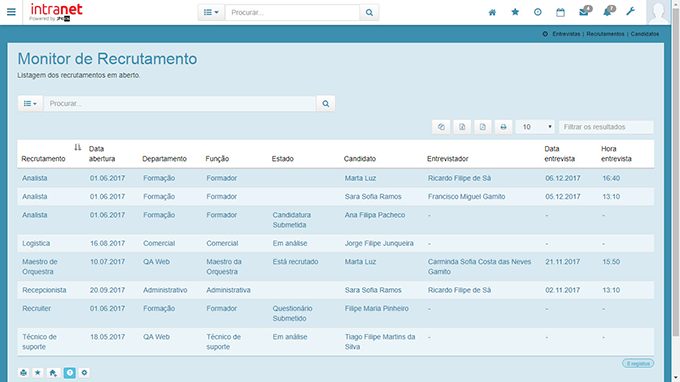Sort by Recrutamento column arrows
680x382 pixels.
point(78,147)
